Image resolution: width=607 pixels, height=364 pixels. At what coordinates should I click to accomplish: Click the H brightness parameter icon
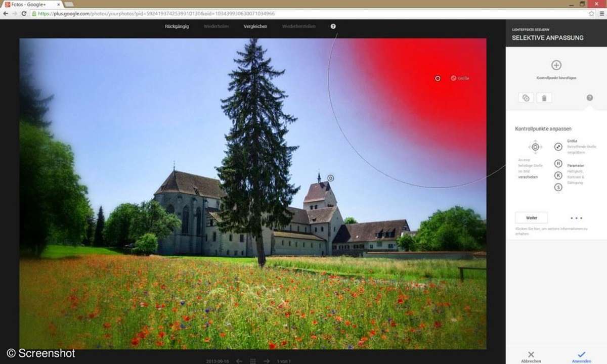(558, 163)
